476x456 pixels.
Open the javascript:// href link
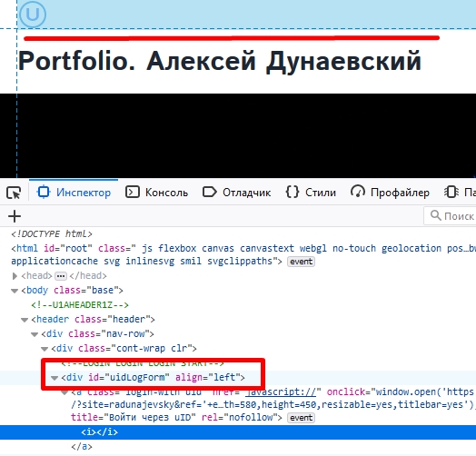pos(281,392)
